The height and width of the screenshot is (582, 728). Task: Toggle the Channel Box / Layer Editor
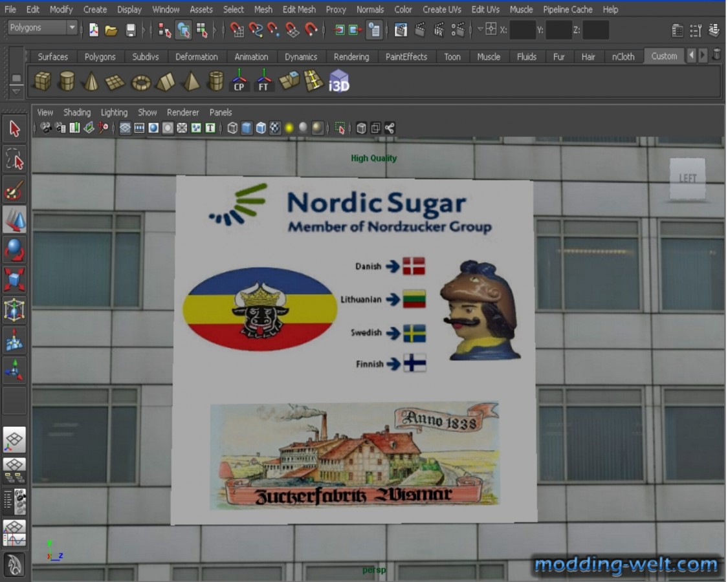[714, 30]
